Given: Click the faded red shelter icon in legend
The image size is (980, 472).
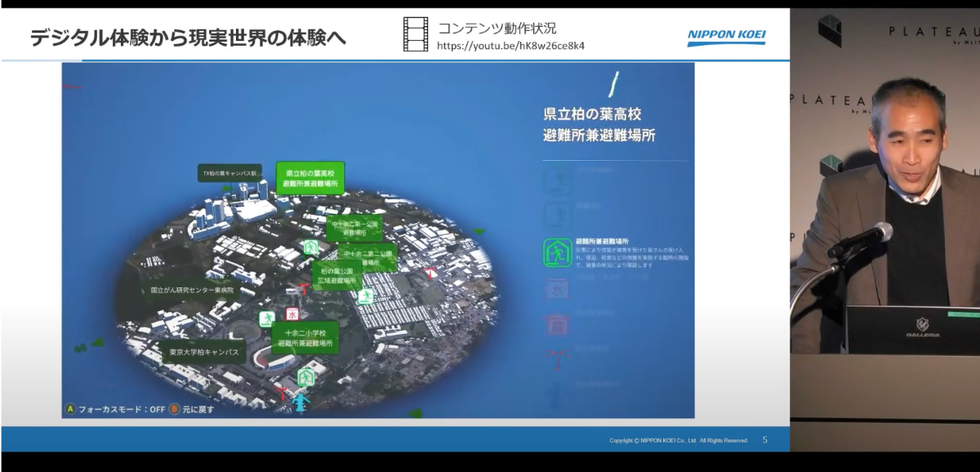Looking at the screenshot, I should click(558, 324).
